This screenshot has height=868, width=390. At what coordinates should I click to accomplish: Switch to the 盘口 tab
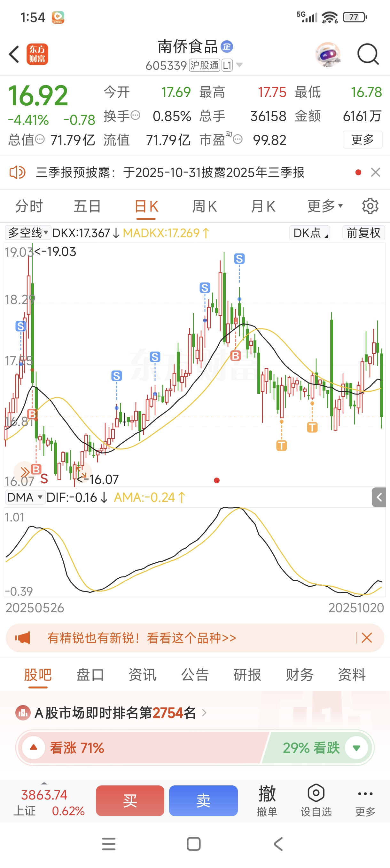pos(90,675)
